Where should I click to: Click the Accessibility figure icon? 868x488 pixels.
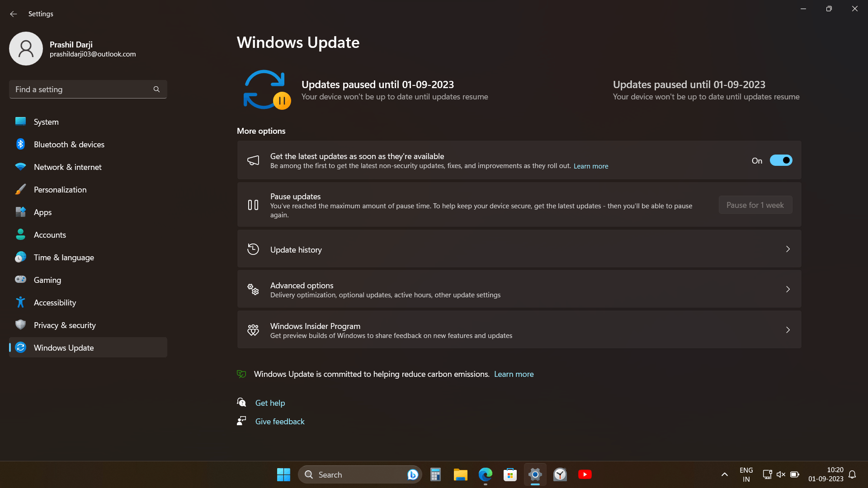[x=20, y=302]
